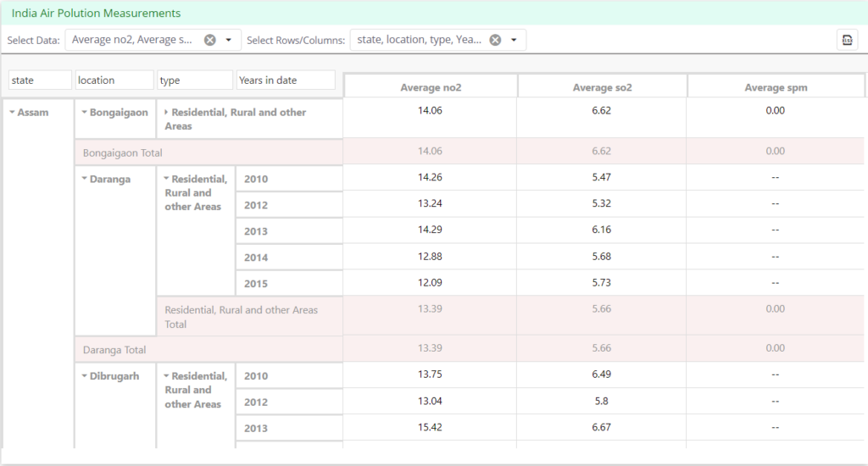Viewport: 868px width, 466px height.
Task: Select the Average so2 column header
Action: 603,87
